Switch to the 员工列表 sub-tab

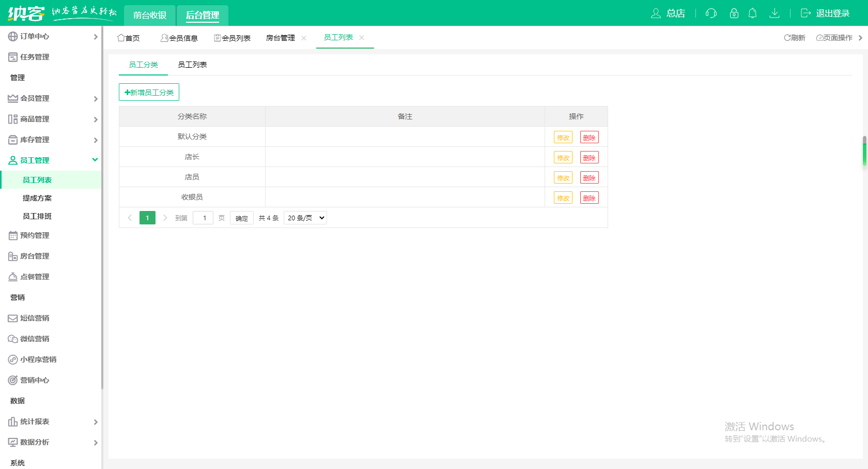[192, 65]
